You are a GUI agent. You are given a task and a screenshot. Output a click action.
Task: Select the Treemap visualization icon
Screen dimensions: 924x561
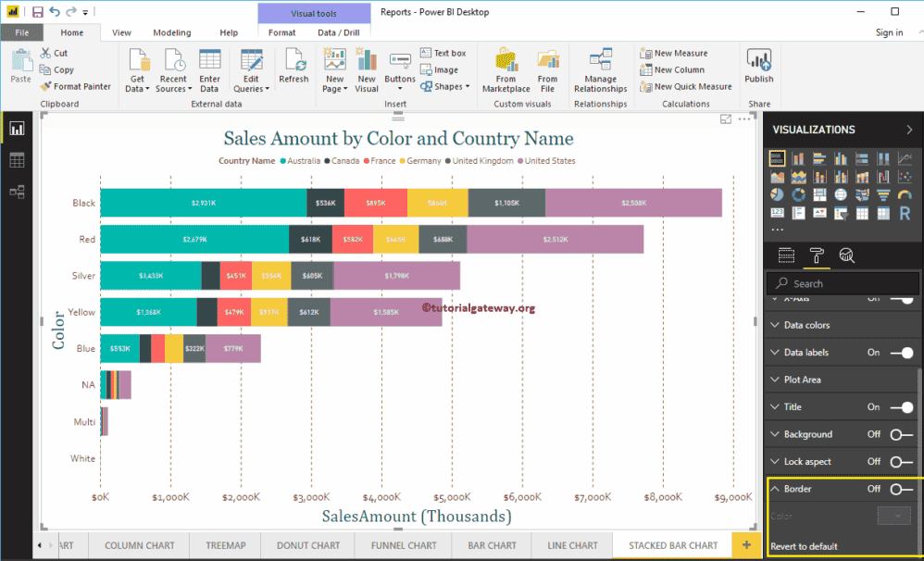click(819, 194)
